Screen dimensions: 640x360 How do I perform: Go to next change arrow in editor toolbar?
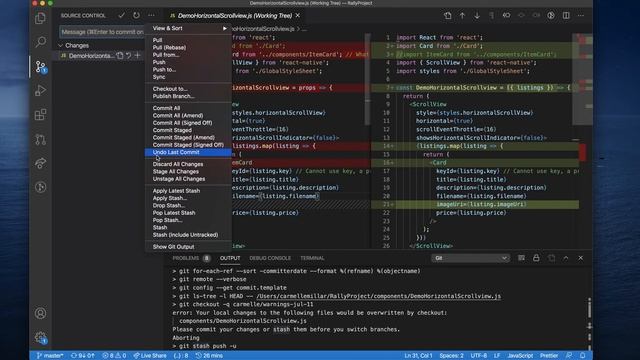(477, 16)
